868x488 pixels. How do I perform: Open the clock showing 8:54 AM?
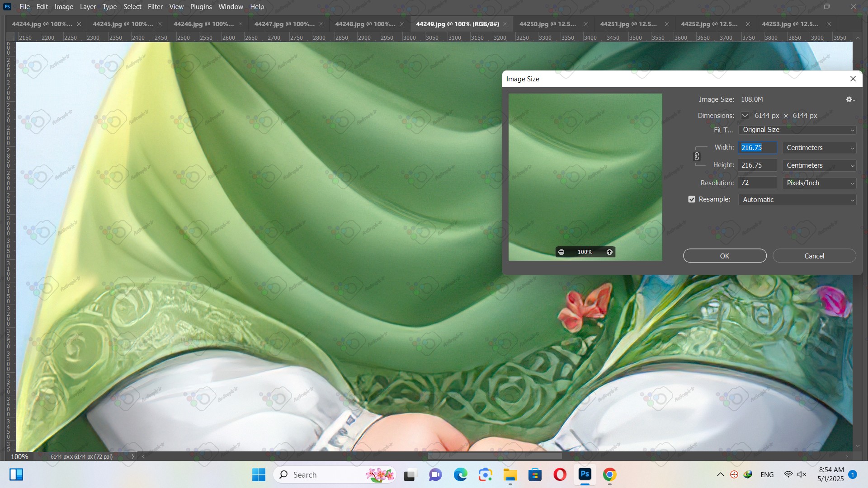click(x=831, y=474)
